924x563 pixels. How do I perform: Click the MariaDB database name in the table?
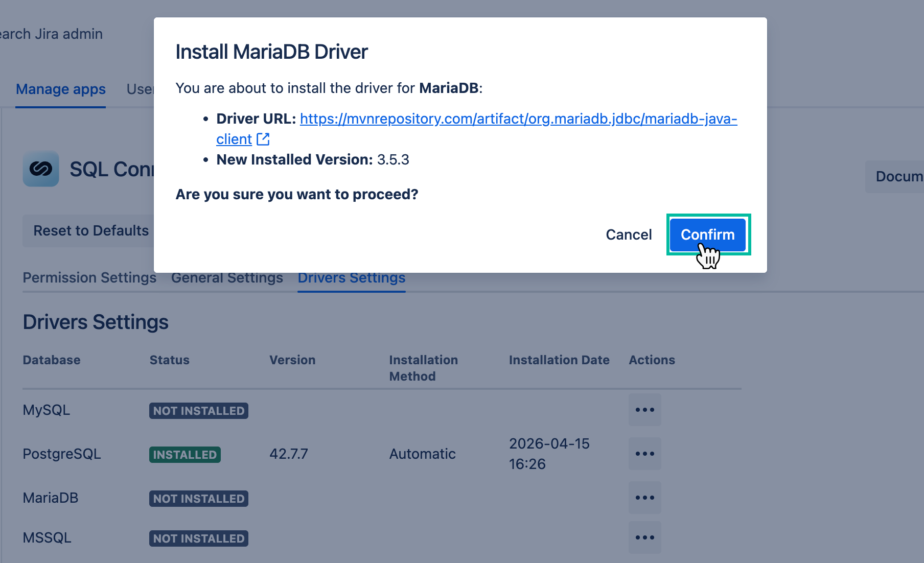51,498
